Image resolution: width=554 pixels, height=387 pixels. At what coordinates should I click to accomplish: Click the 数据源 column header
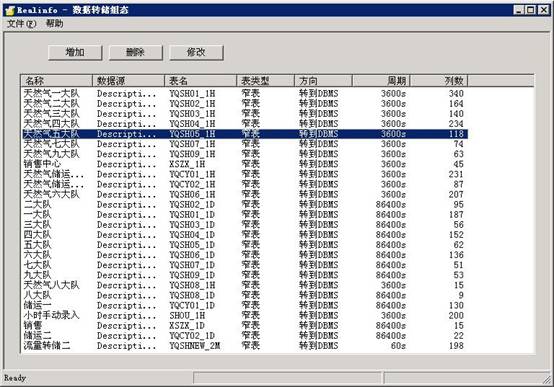128,81
